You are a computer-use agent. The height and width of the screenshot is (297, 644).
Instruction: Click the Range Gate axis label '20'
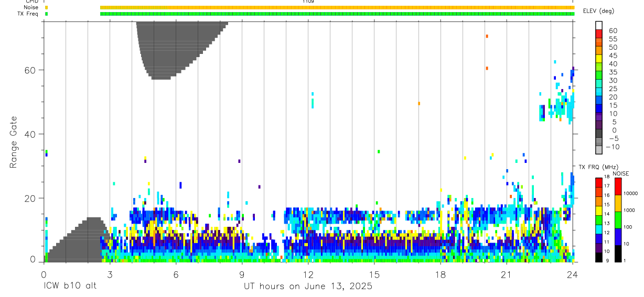30,199
